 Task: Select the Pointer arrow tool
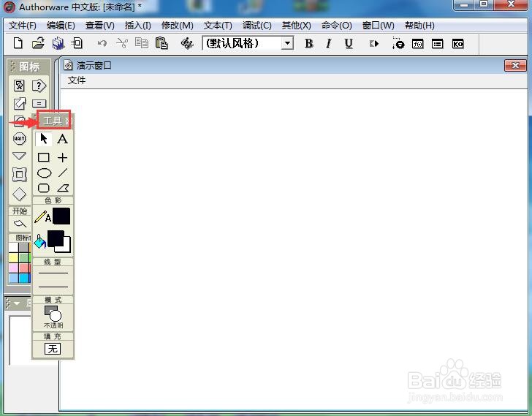[x=43, y=139]
